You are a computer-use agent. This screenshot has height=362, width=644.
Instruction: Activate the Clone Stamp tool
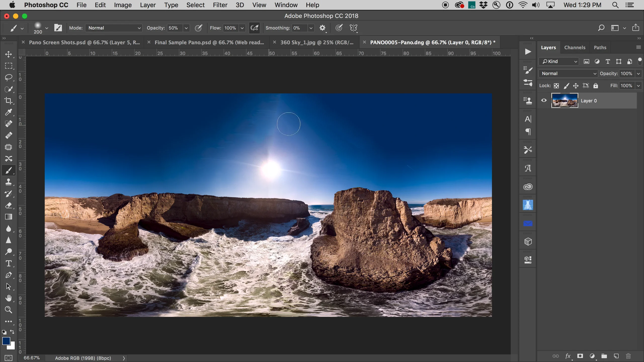[x=9, y=182]
